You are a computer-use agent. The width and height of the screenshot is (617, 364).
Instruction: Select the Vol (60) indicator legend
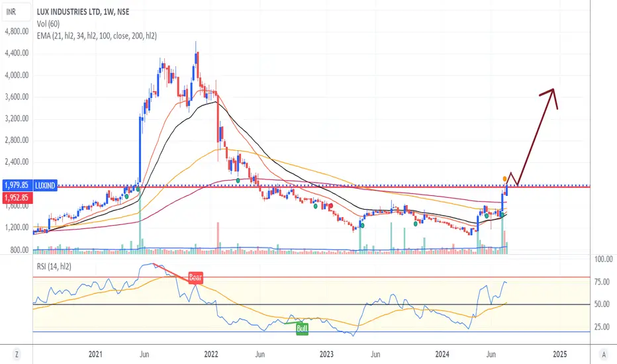[48, 24]
